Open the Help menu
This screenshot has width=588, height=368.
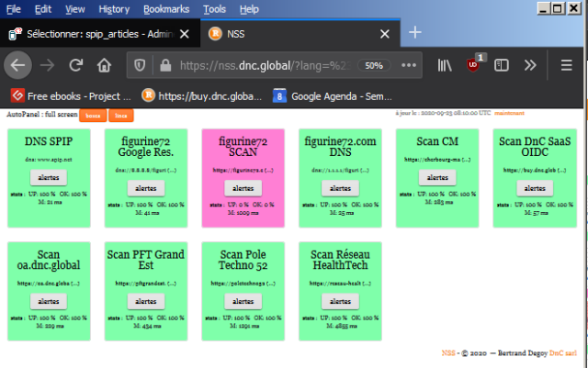(x=249, y=9)
